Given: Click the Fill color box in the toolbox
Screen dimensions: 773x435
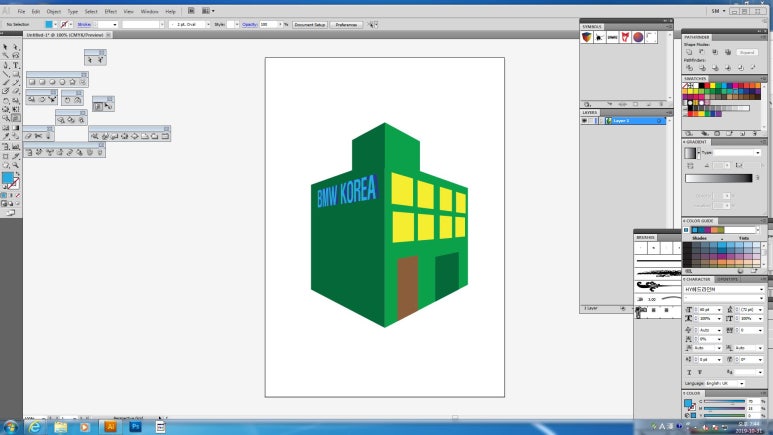Looking at the screenshot, I should pyautogui.click(x=7, y=179).
